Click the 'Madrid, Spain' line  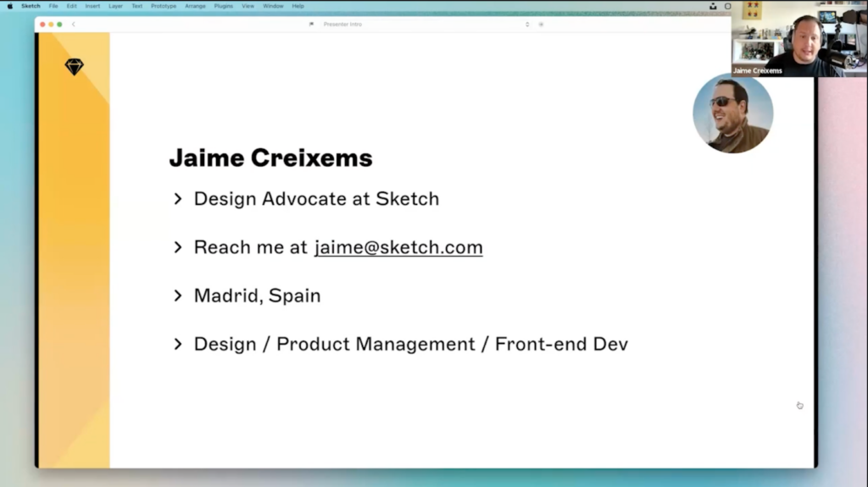pos(257,296)
